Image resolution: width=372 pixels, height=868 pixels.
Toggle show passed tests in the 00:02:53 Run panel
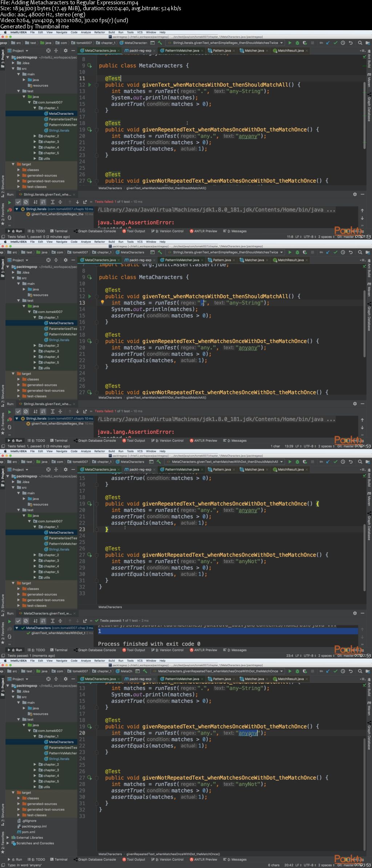(x=18, y=621)
